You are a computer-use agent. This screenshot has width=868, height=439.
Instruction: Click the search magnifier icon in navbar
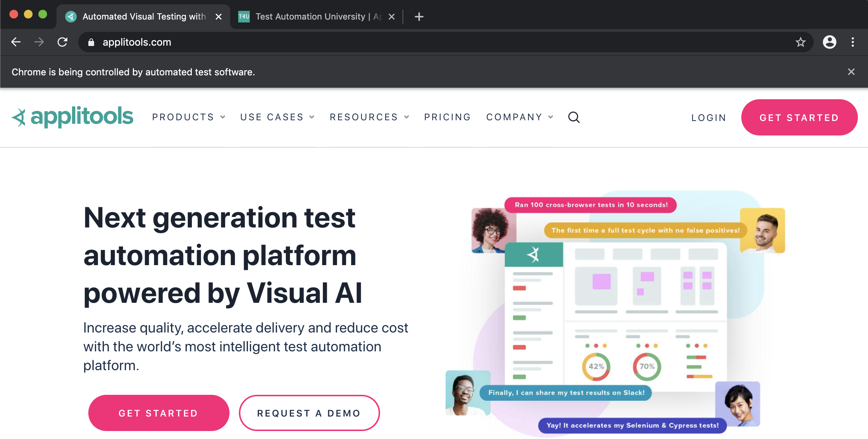pos(574,117)
